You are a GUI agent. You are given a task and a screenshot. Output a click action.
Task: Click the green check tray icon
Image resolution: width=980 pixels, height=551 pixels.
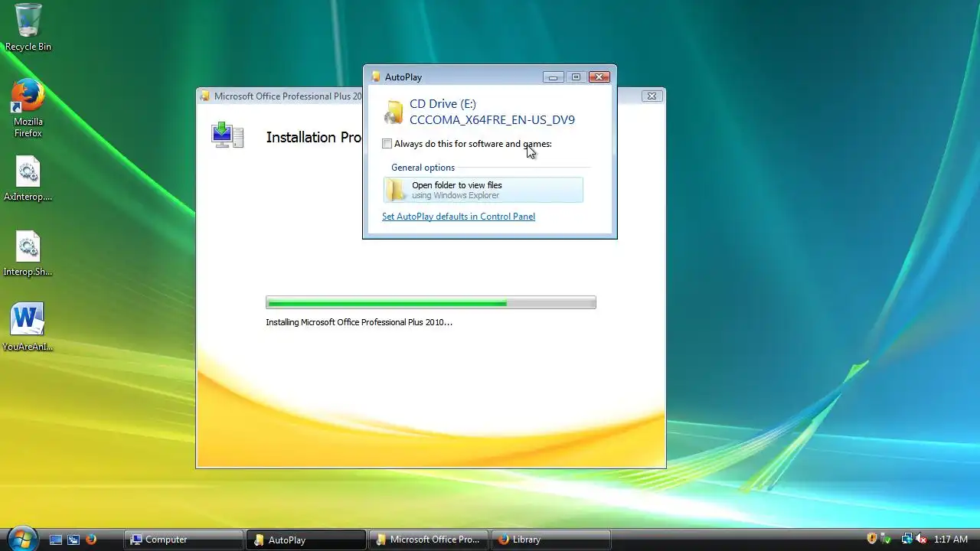pos(886,540)
